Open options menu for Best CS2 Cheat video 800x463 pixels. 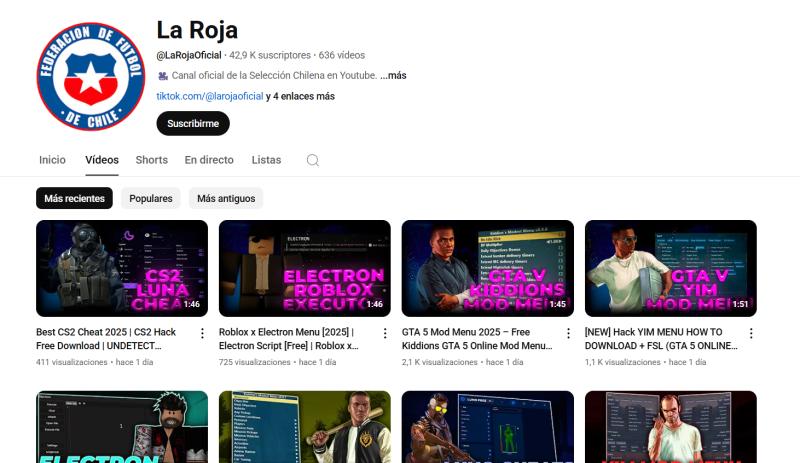pos(202,333)
